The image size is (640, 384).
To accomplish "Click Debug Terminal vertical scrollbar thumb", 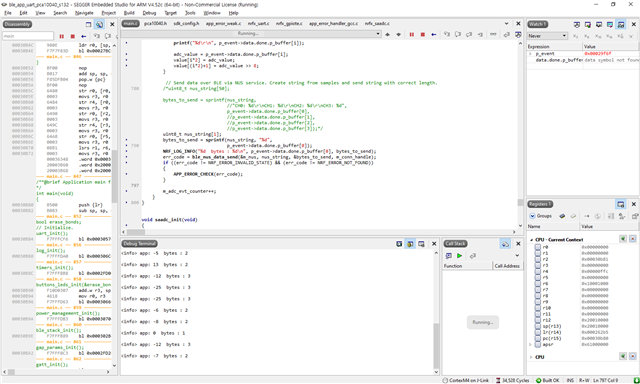I will tap(436, 346).
